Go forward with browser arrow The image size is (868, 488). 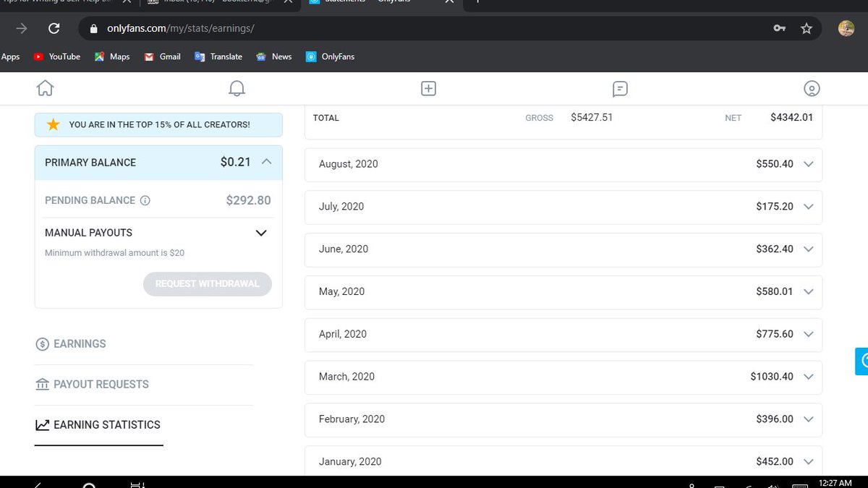(22, 29)
